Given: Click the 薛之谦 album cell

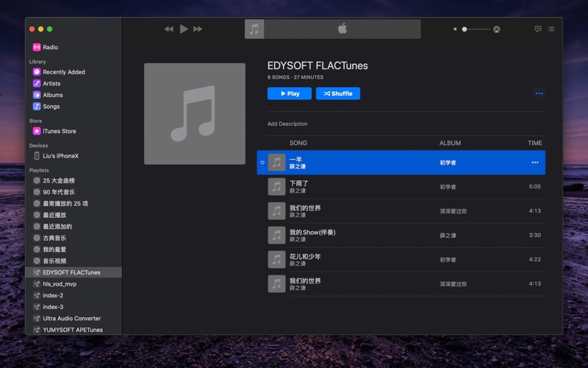Looking at the screenshot, I should pos(448,236).
